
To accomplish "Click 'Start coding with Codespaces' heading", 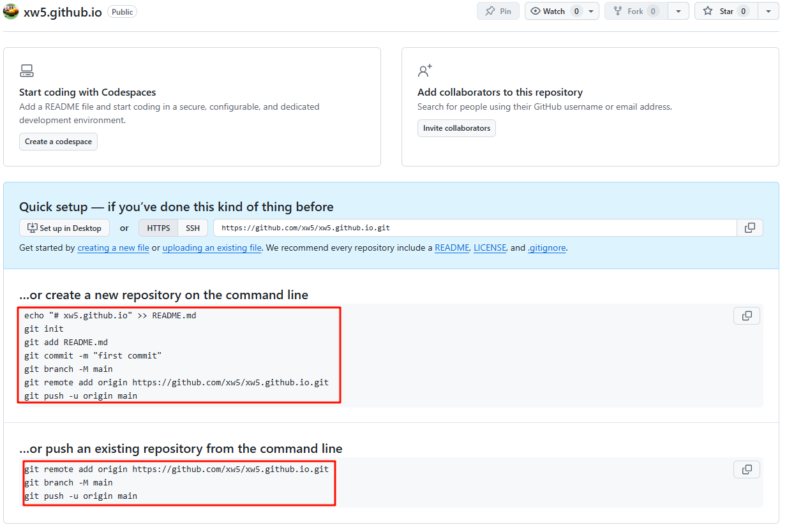I will pyautogui.click(x=87, y=92).
